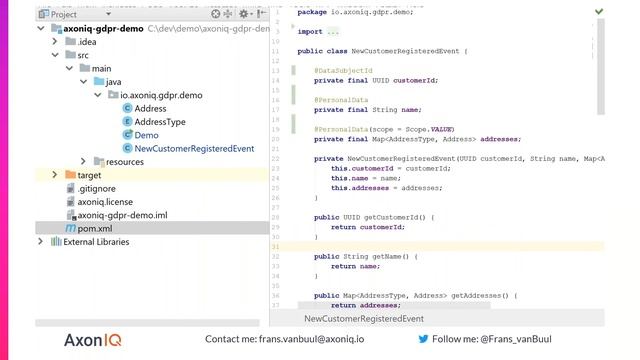The height and width of the screenshot is (360, 640).
Task: Click the green inspection checkmark icon
Action: point(599,11)
